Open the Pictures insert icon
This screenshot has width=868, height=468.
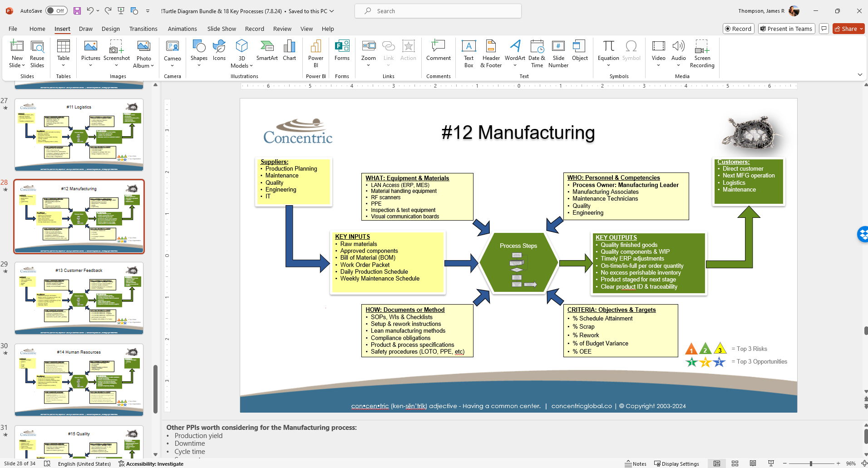pyautogui.click(x=91, y=54)
